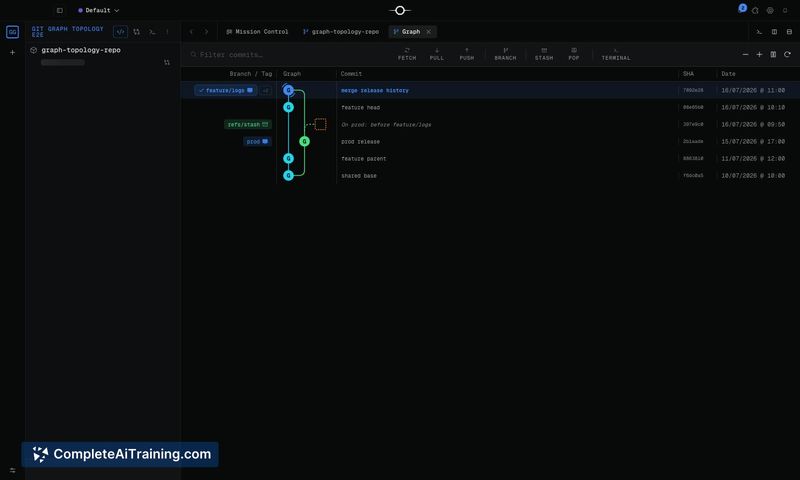Image resolution: width=800 pixels, height=480 pixels.
Task: Split editor vertically icon in tab bar
Action: [774, 32]
